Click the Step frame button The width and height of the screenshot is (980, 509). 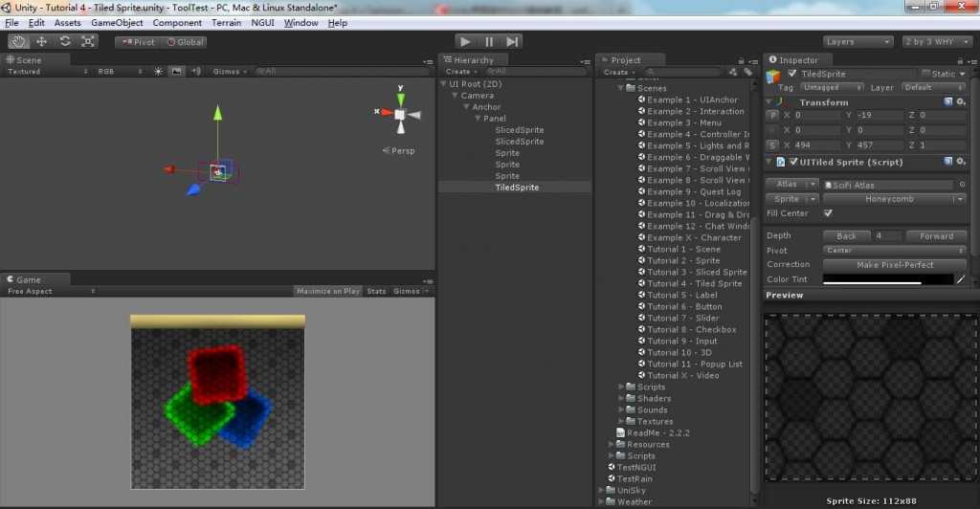512,42
